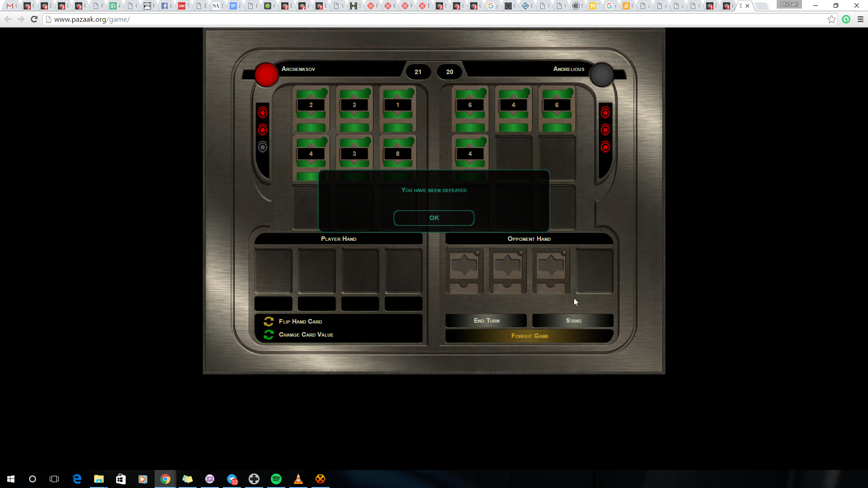
Task: Click the Opponent Hand header
Action: pos(529,239)
